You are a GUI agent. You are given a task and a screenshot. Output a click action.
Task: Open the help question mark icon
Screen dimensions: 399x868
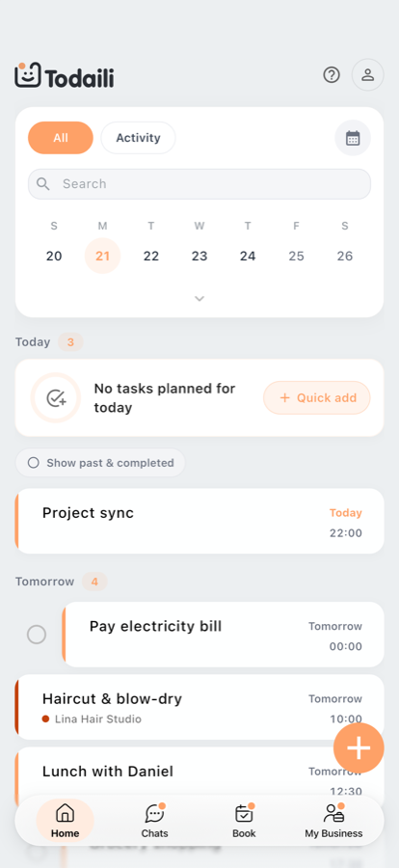(x=332, y=74)
